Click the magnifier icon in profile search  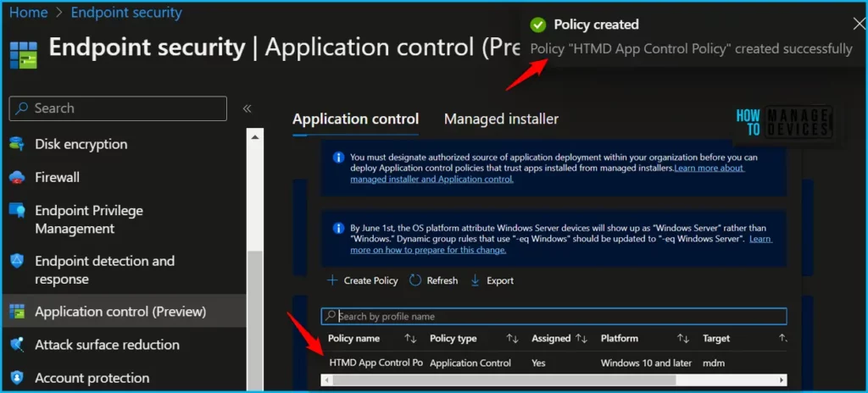pos(330,316)
